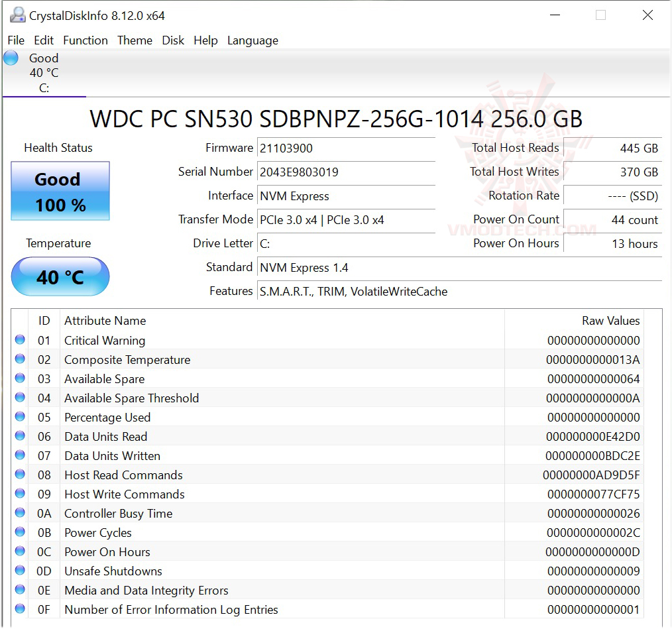Select the Percentage Used attribute name
The image size is (672, 629).
pos(107,417)
